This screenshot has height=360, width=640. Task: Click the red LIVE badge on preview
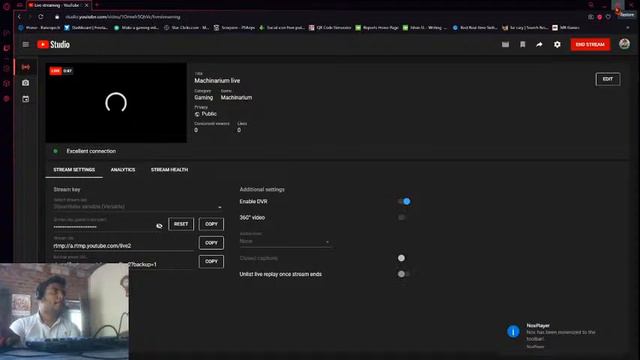(x=56, y=71)
